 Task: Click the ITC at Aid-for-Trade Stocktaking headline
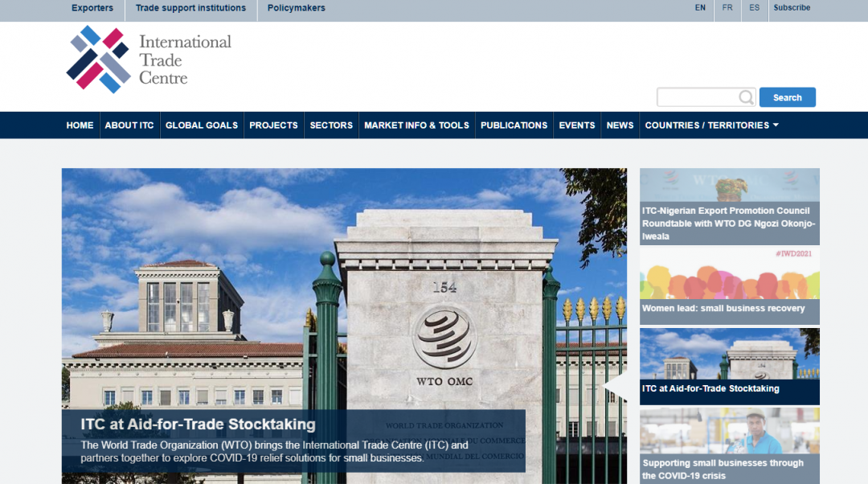[x=199, y=425]
